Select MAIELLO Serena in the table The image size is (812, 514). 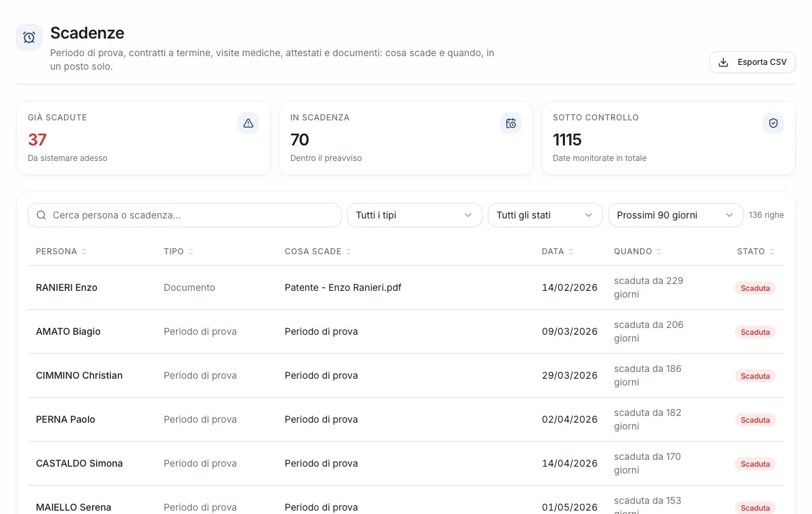pyautogui.click(x=74, y=507)
